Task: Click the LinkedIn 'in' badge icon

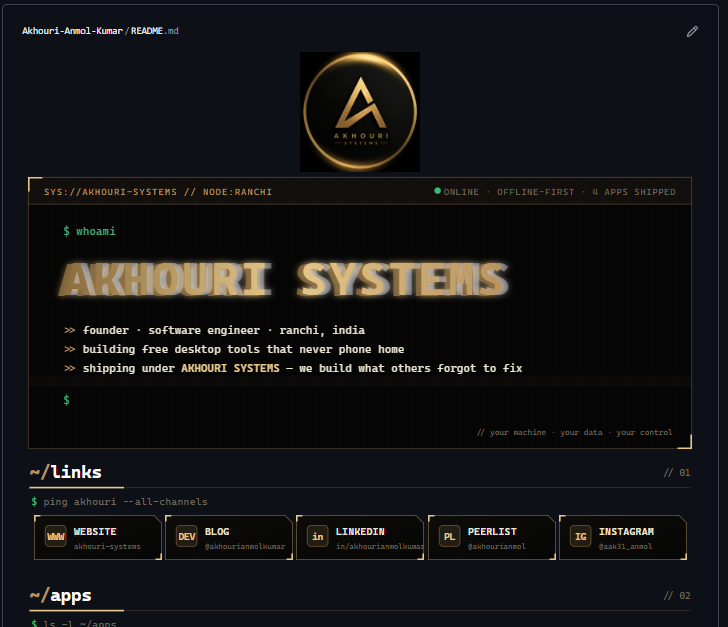Action: pos(318,536)
